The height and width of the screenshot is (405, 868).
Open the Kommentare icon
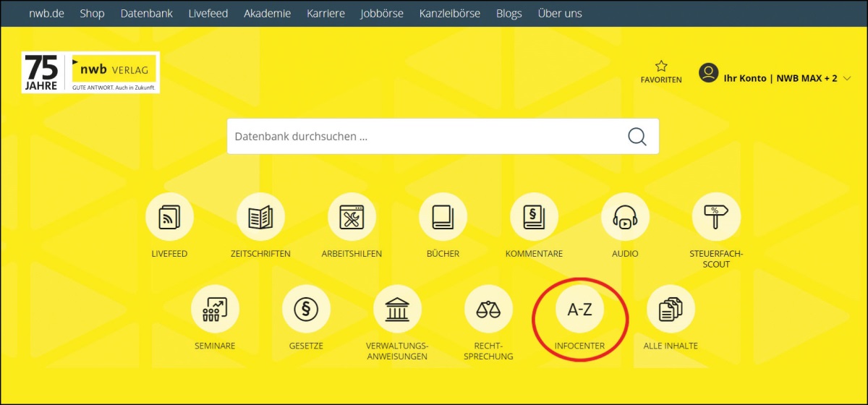coord(534,217)
